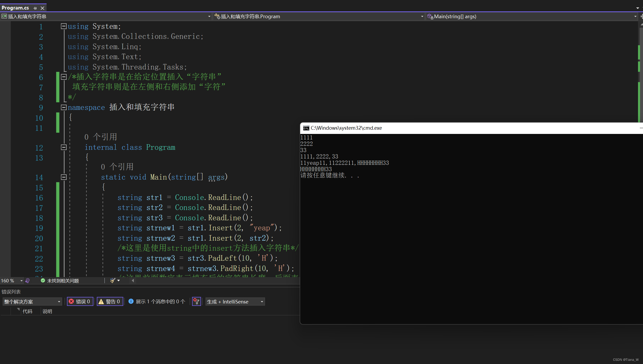The image size is (643, 364).
Task: Select the Program.cs editor tab
Action: tap(16, 8)
